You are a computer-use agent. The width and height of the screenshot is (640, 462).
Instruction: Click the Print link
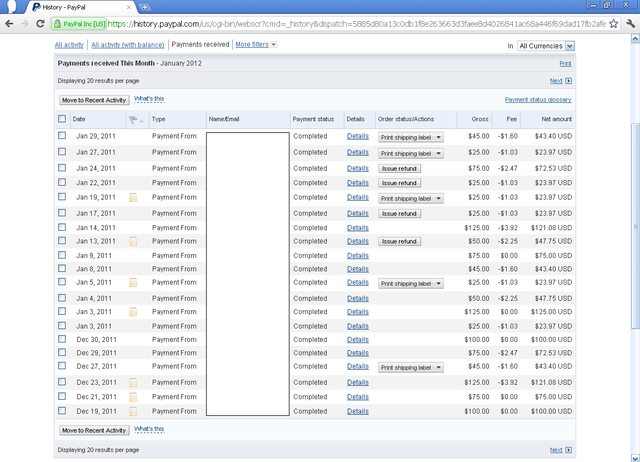point(565,64)
